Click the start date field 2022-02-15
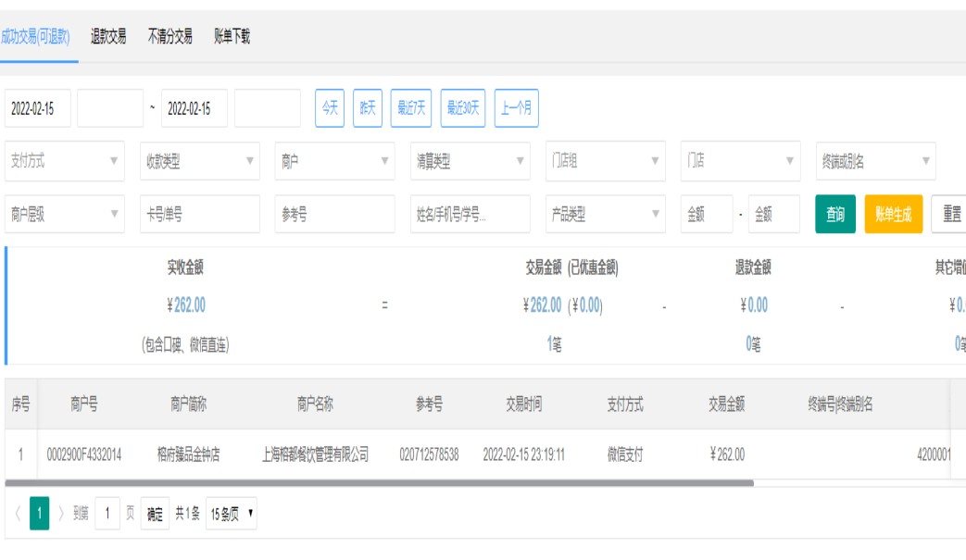The width and height of the screenshot is (966, 560). [x=37, y=108]
